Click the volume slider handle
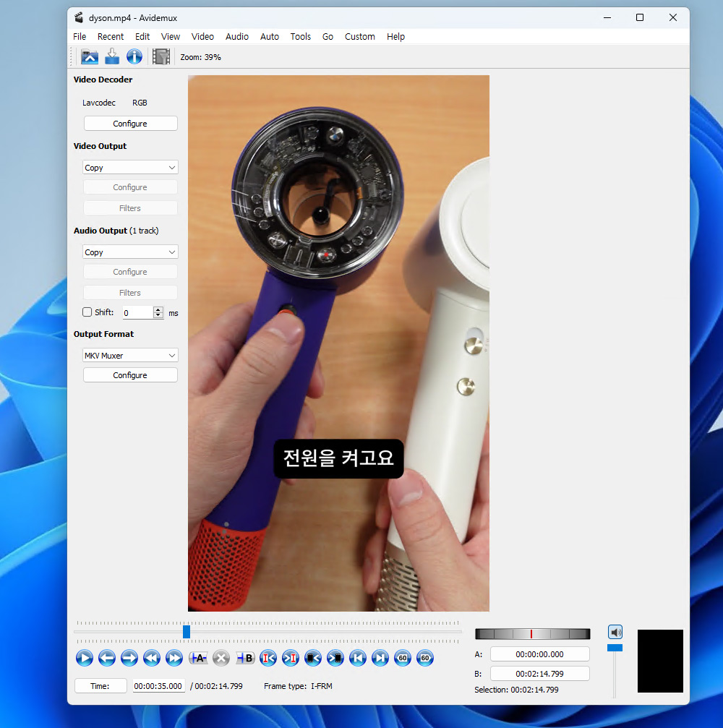This screenshot has height=728, width=723. pos(615,648)
